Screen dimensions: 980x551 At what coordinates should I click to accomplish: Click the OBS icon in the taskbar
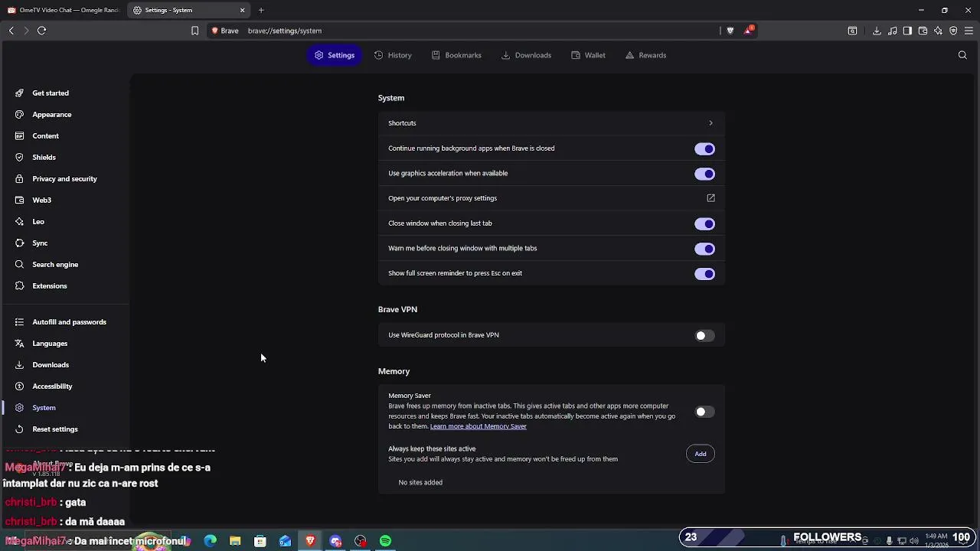361,541
